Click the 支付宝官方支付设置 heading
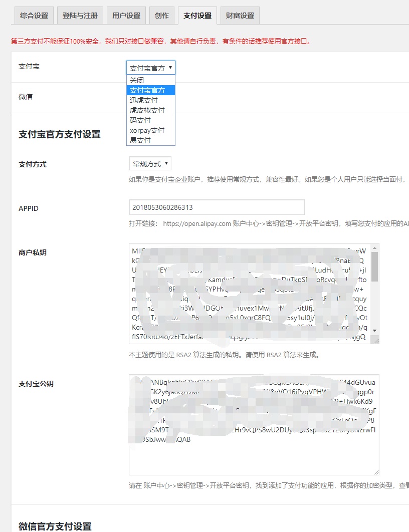The width and height of the screenshot is (409, 532). [60, 134]
